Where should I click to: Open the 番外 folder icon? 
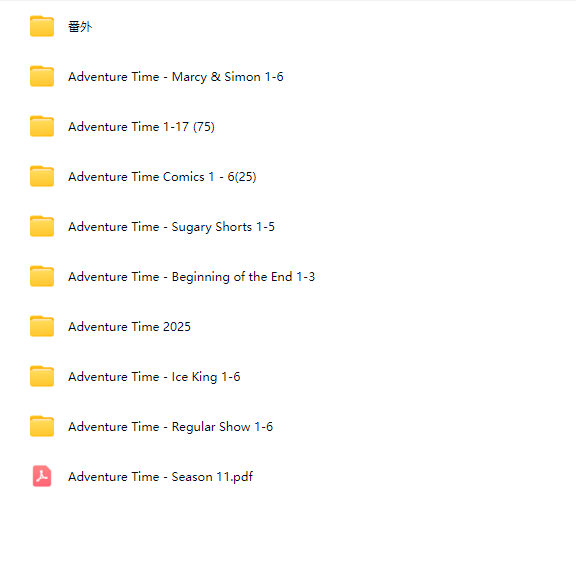[x=42, y=26]
